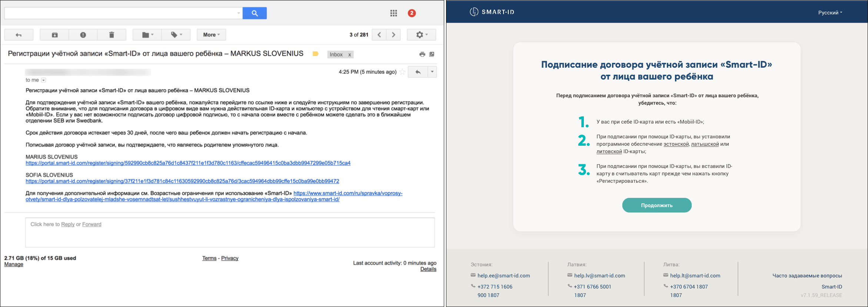
Task: Open account activity Details link
Action: 428,269
